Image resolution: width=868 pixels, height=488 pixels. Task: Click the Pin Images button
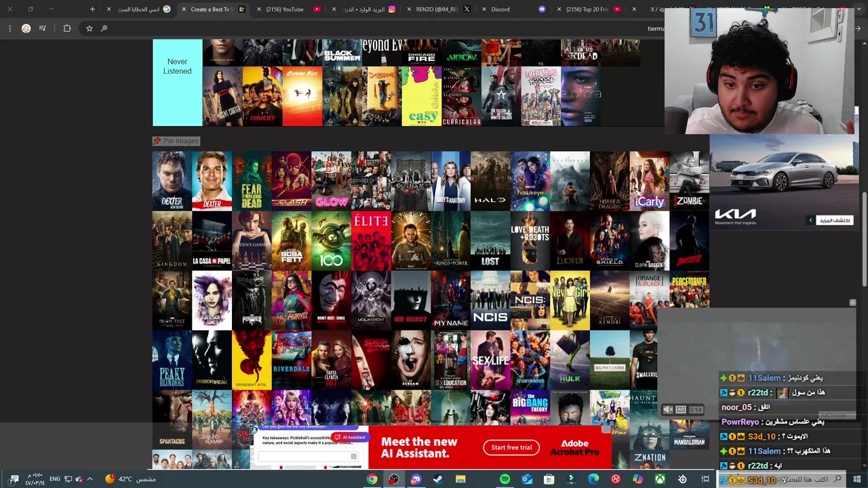(x=176, y=141)
